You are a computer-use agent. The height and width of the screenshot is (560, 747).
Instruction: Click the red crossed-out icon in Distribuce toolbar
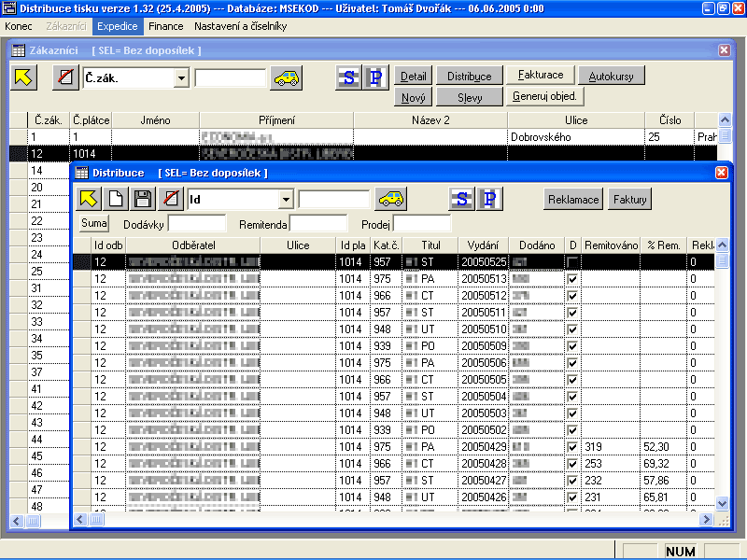click(169, 199)
